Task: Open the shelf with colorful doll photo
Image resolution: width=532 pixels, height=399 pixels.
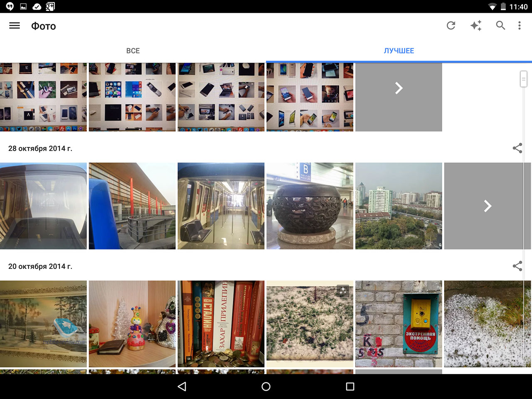Action: [x=132, y=324]
